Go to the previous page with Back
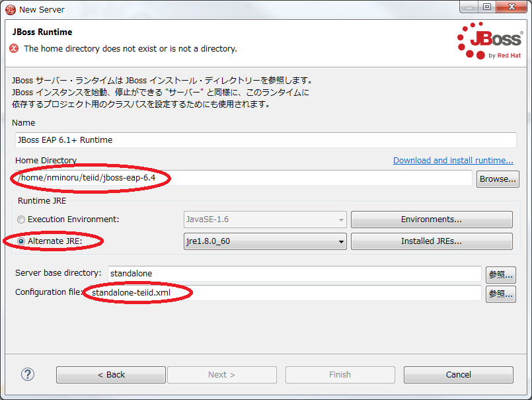Viewport: 532px width, 400px height. pos(111,374)
